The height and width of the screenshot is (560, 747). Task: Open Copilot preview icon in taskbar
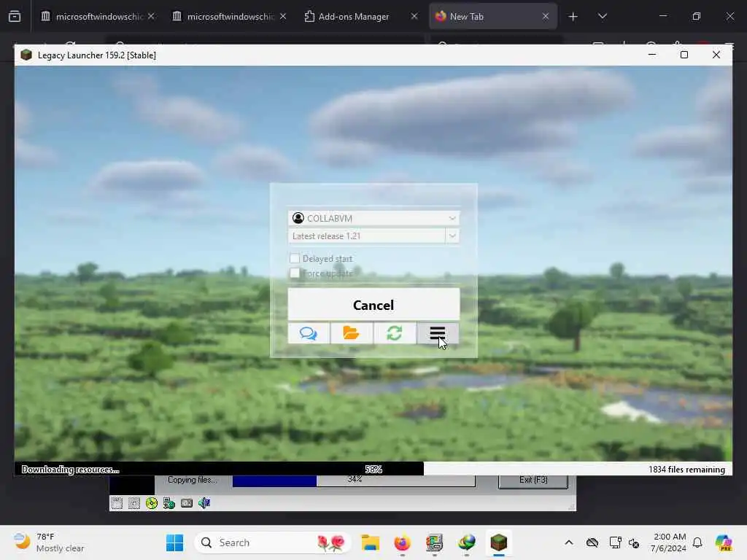point(723,542)
